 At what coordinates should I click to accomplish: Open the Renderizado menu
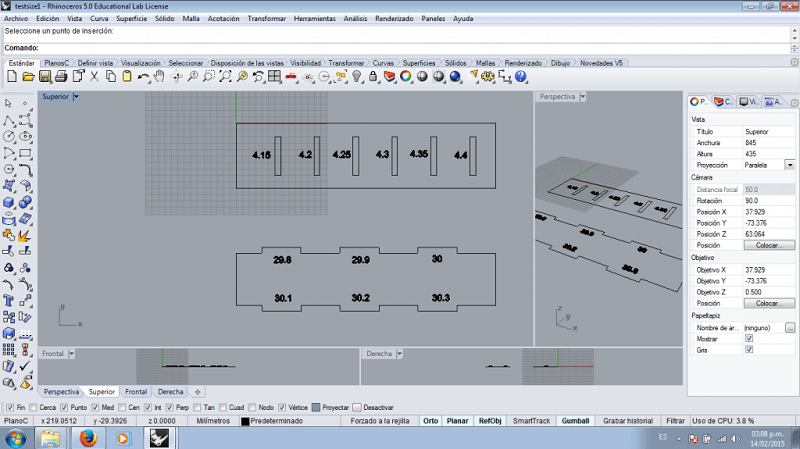[394, 18]
